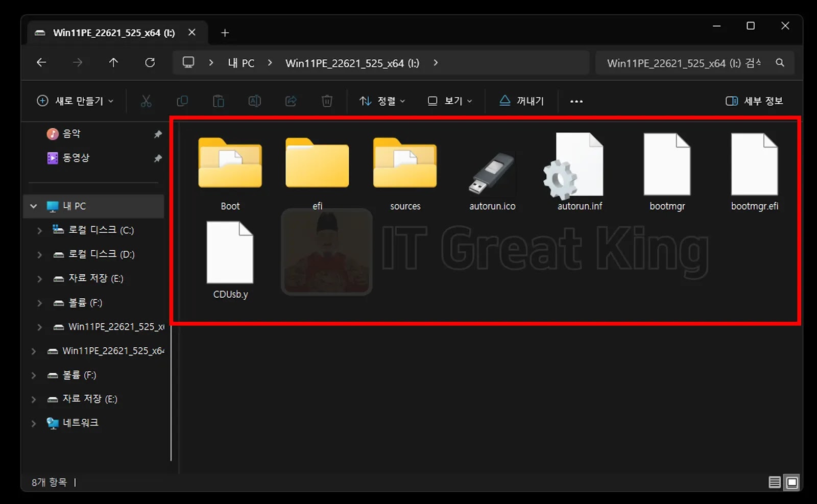The height and width of the screenshot is (504, 817).
Task: Expand the 네트워크 tree node
Action: click(34, 423)
